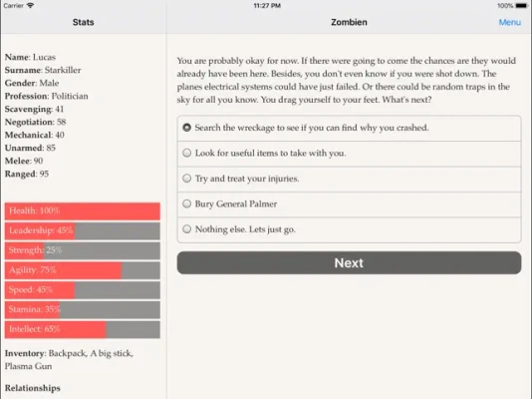Click the Health 100% bar
The width and height of the screenshot is (532, 399).
[83, 211]
